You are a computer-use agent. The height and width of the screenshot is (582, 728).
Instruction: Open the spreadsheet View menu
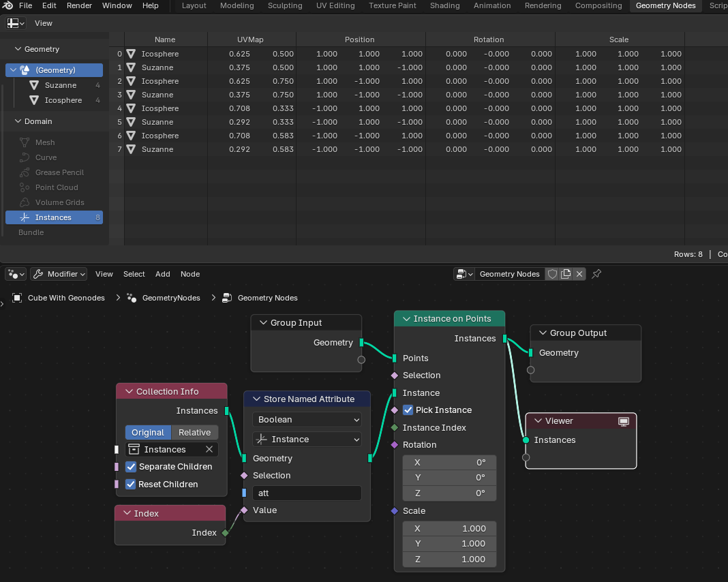[44, 23]
